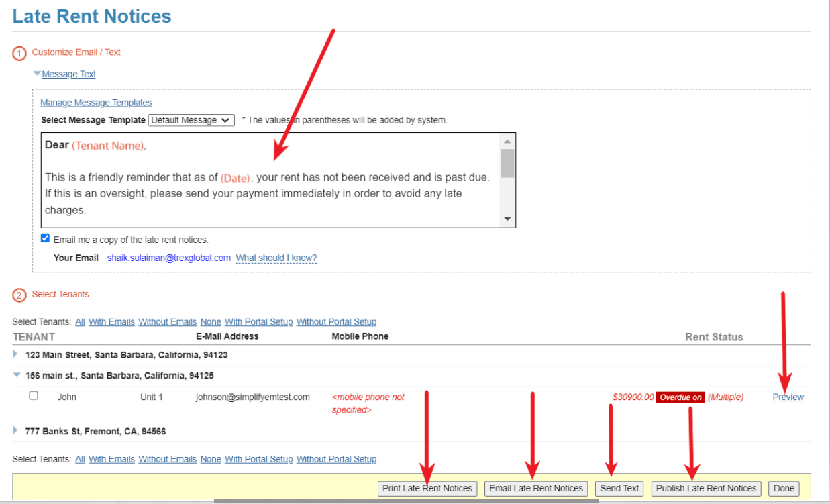The height and width of the screenshot is (504, 830).
Task: Click None in the bottom Select Tenants row
Action: 210,459
